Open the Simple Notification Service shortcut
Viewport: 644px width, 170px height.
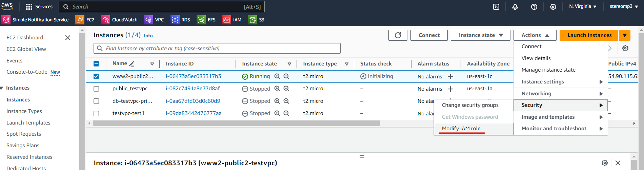[x=35, y=20]
